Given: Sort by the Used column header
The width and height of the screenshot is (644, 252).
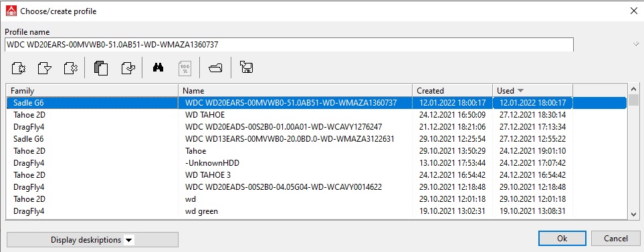Looking at the screenshot, I should tap(533, 91).
